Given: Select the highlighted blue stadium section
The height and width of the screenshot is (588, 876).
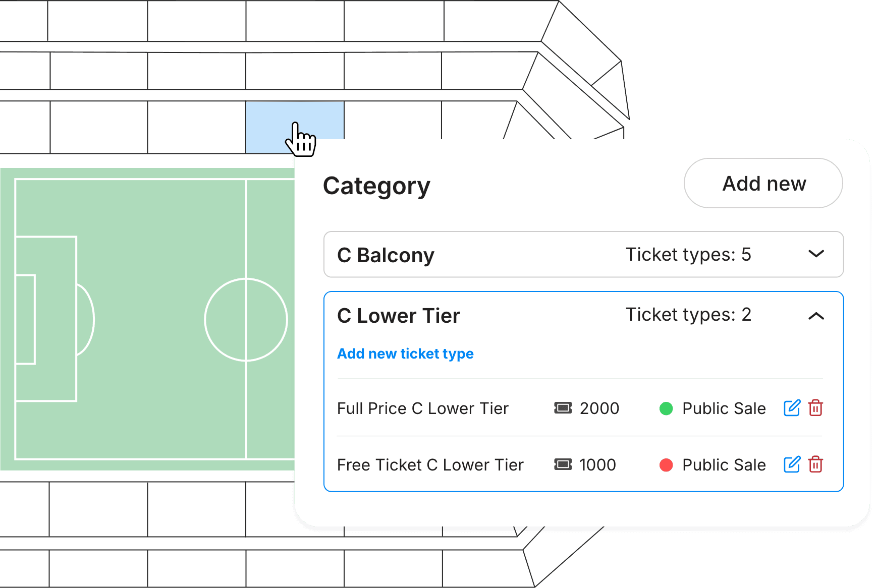Looking at the screenshot, I should pyautogui.click(x=272, y=121).
